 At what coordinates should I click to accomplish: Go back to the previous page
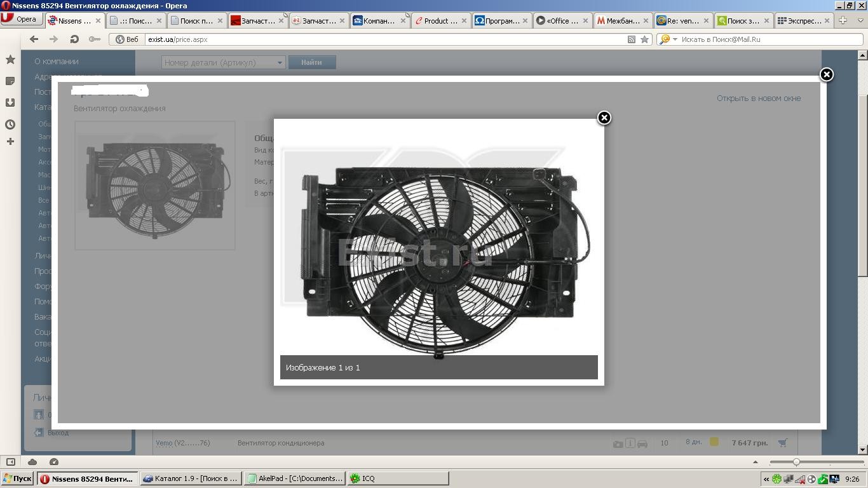tap(34, 39)
